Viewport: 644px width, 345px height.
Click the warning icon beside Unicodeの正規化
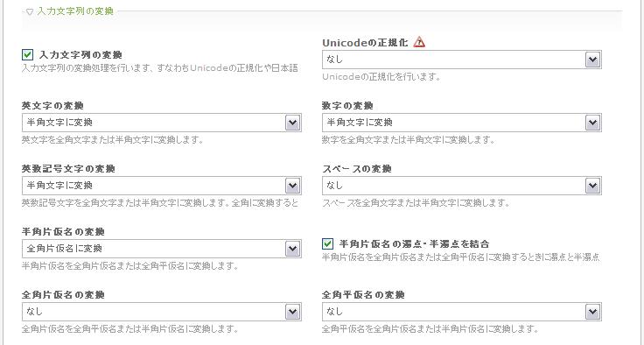419,42
